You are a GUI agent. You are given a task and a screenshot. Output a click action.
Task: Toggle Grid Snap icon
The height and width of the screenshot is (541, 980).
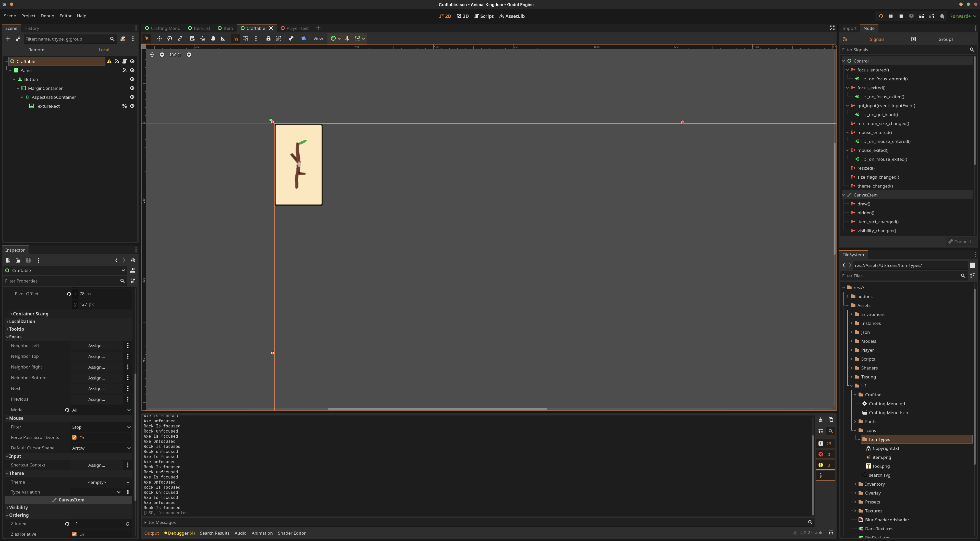click(246, 39)
